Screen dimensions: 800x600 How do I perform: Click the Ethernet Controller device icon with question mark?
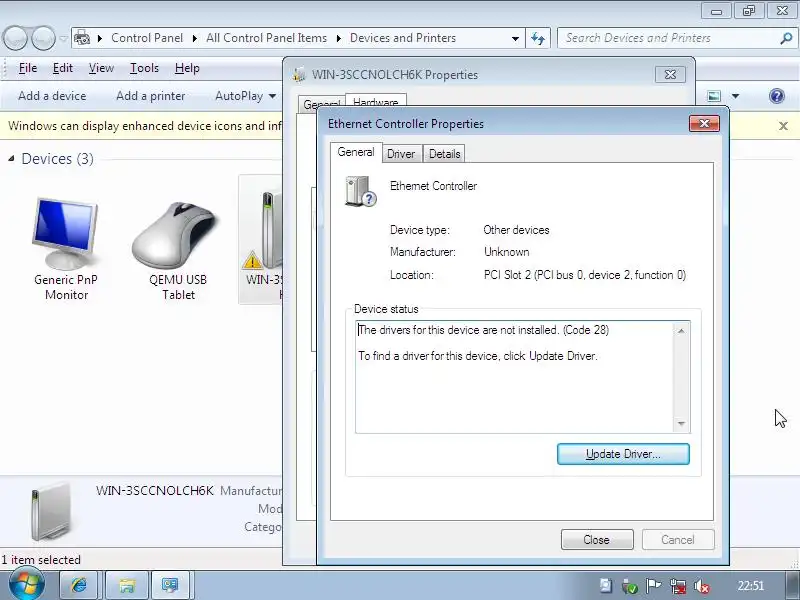tap(360, 191)
